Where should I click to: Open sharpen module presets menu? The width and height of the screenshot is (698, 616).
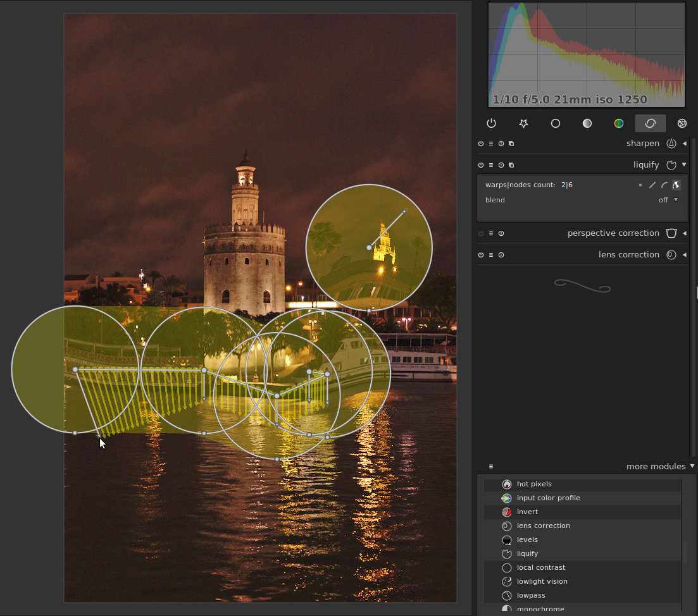(491, 144)
